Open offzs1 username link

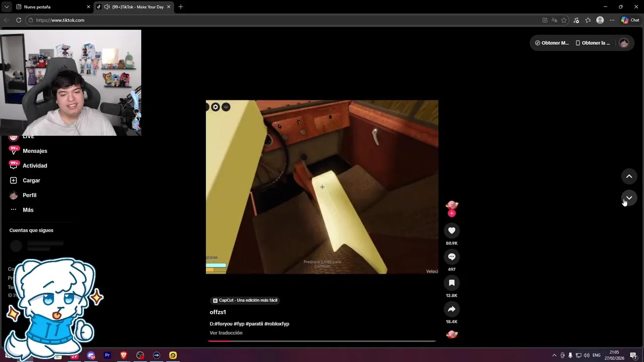point(218,312)
